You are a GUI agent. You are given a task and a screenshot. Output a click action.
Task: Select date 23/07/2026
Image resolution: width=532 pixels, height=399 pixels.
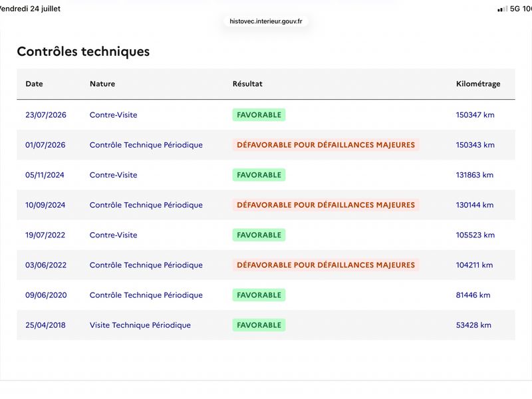click(x=46, y=115)
